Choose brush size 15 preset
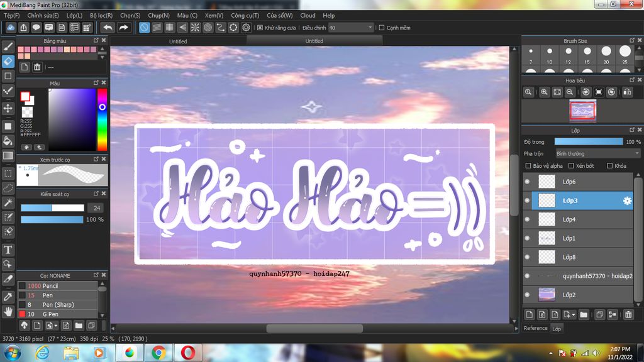The image size is (644, 362). [x=587, y=55]
